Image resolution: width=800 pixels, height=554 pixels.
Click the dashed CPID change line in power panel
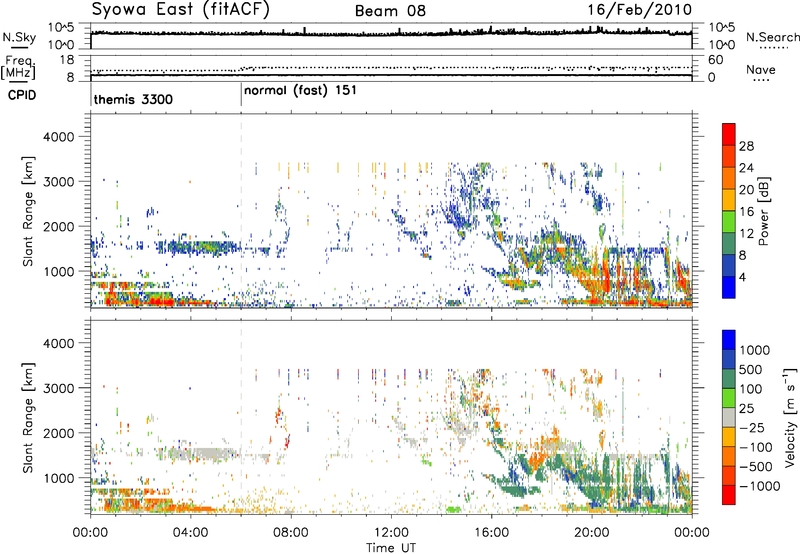pyautogui.click(x=241, y=210)
